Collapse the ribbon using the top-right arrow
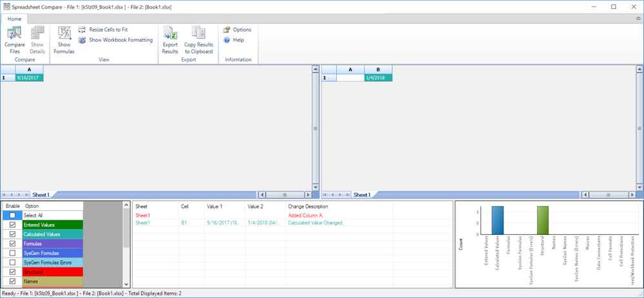Viewport: 644px width, 298px height. (638, 19)
